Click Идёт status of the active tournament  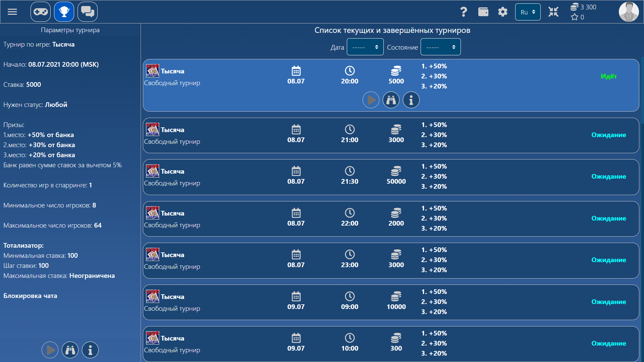[609, 76]
